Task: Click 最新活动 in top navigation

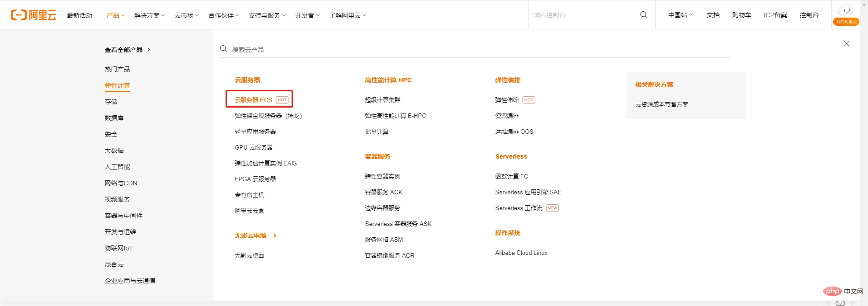Action: pos(80,15)
